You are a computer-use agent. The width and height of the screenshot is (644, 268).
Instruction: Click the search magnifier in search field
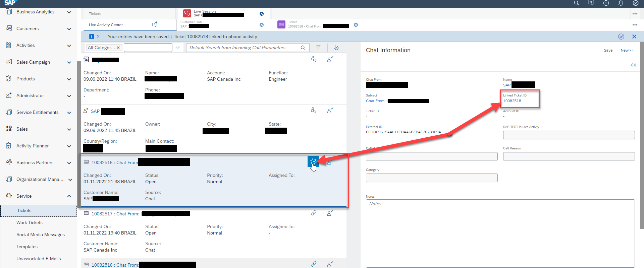303,48
